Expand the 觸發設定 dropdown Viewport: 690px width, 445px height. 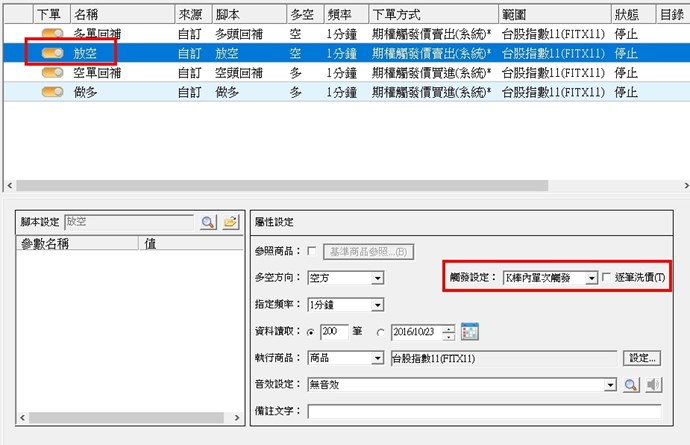(x=592, y=277)
